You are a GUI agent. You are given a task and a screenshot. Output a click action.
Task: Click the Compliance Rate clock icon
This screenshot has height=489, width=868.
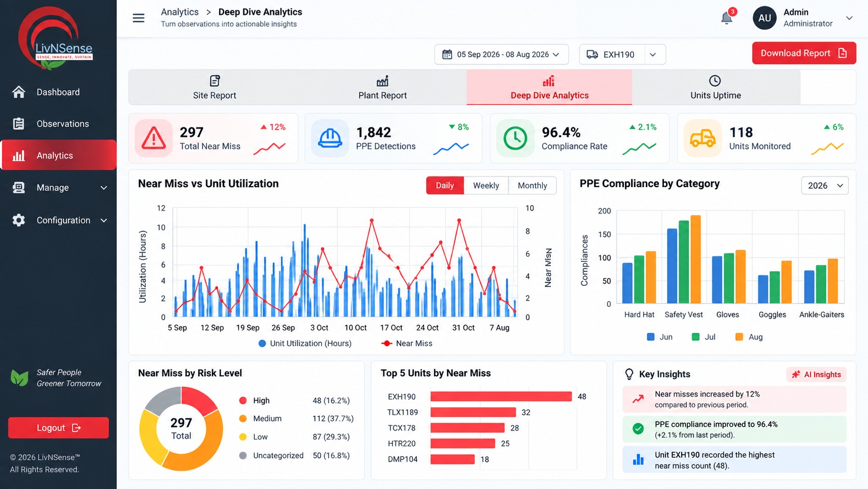(x=515, y=138)
